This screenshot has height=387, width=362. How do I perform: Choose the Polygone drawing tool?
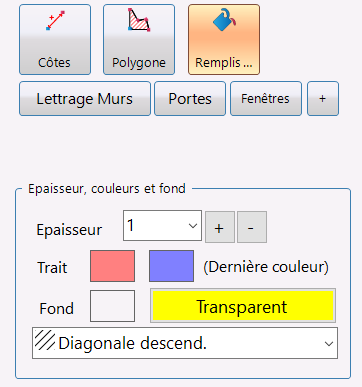(139, 39)
